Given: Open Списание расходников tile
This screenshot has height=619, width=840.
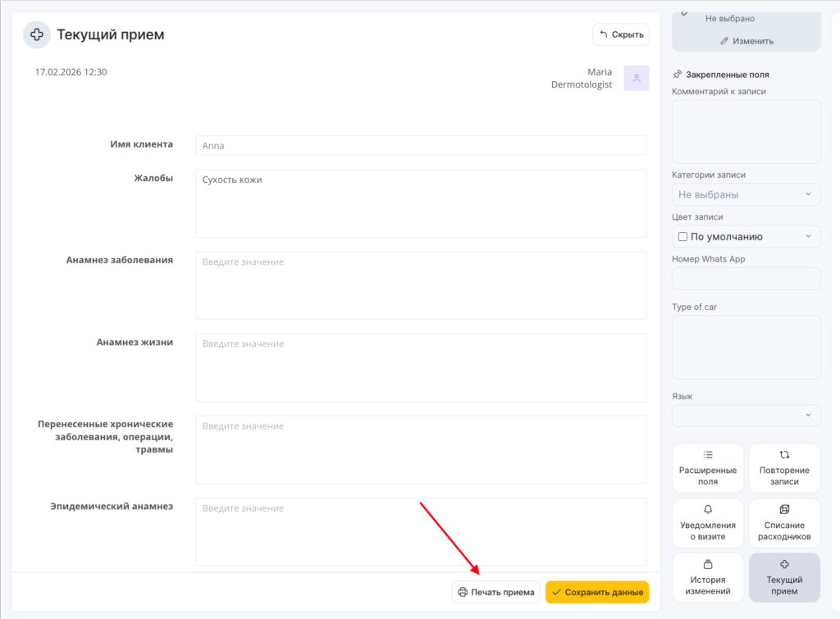Looking at the screenshot, I should click(x=783, y=523).
